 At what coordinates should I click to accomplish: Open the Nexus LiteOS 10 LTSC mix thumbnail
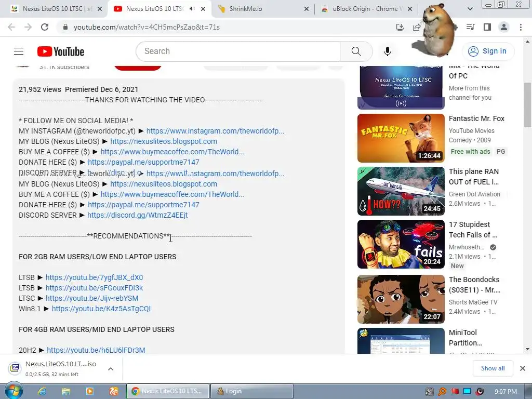[x=401, y=87]
